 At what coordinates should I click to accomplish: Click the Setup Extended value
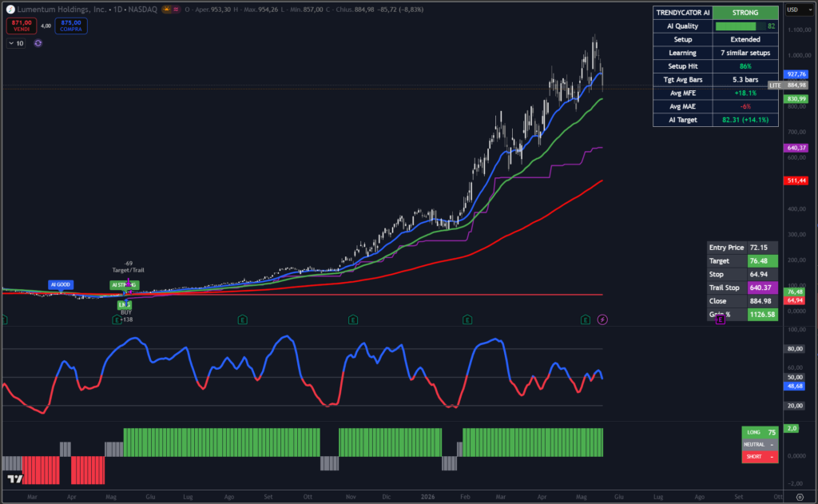pyautogui.click(x=745, y=40)
